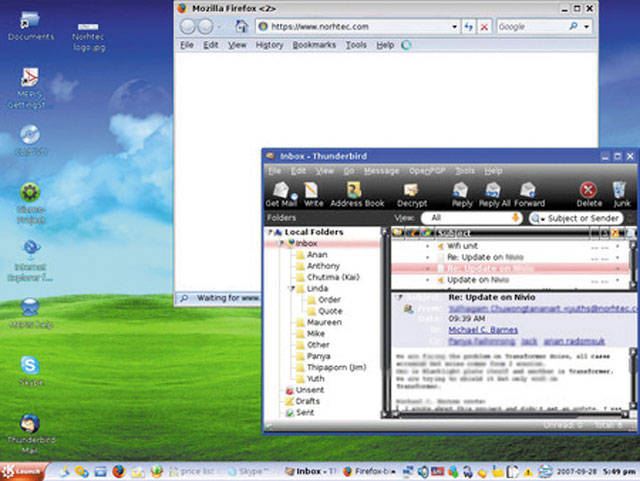The height and width of the screenshot is (481, 640).
Task: Collapse the Linda folder expander
Action: (292, 288)
